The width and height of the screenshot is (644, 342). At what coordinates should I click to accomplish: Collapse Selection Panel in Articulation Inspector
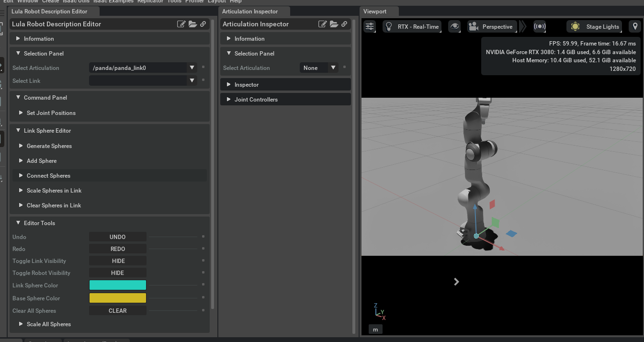[x=285, y=54]
